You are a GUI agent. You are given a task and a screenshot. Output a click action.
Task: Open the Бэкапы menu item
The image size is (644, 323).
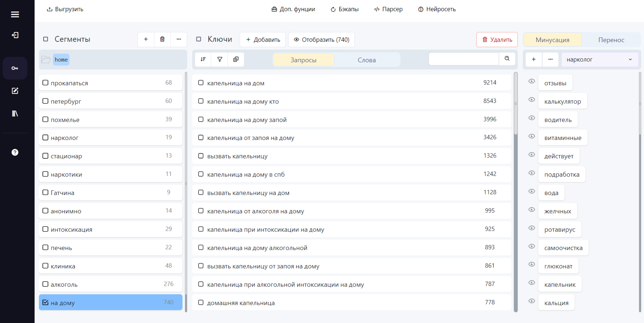pyautogui.click(x=344, y=9)
